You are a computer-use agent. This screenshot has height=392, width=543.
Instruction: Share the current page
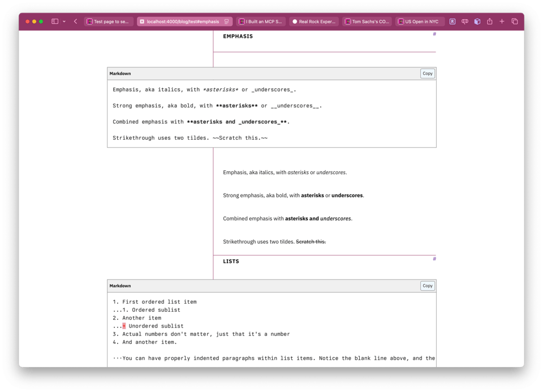pos(489,21)
